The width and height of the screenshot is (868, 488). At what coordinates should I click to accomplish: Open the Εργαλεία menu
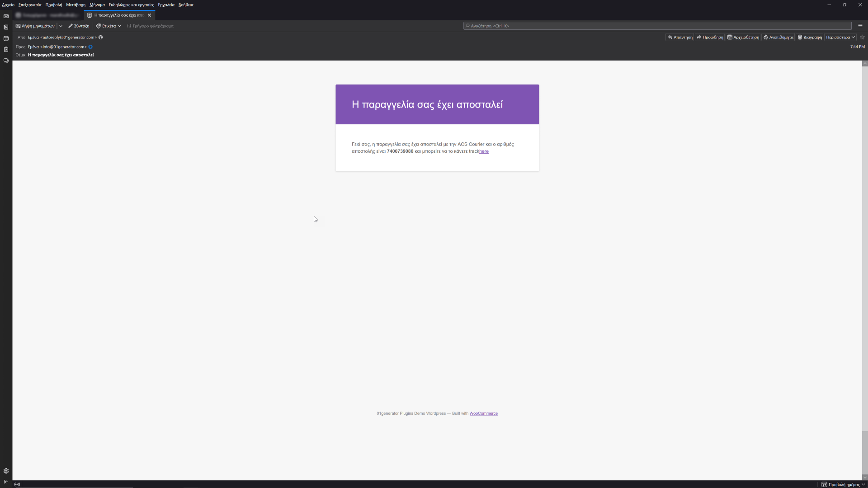tap(166, 5)
